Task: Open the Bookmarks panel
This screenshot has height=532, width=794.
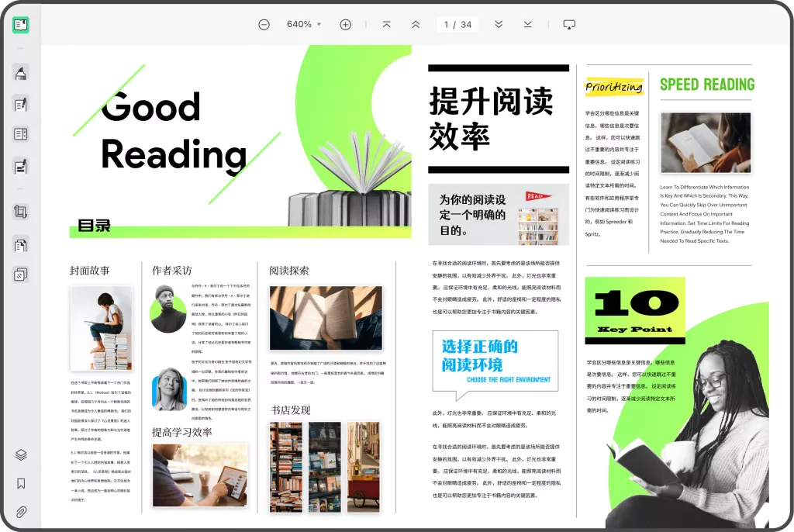Action: tap(21, 483)
